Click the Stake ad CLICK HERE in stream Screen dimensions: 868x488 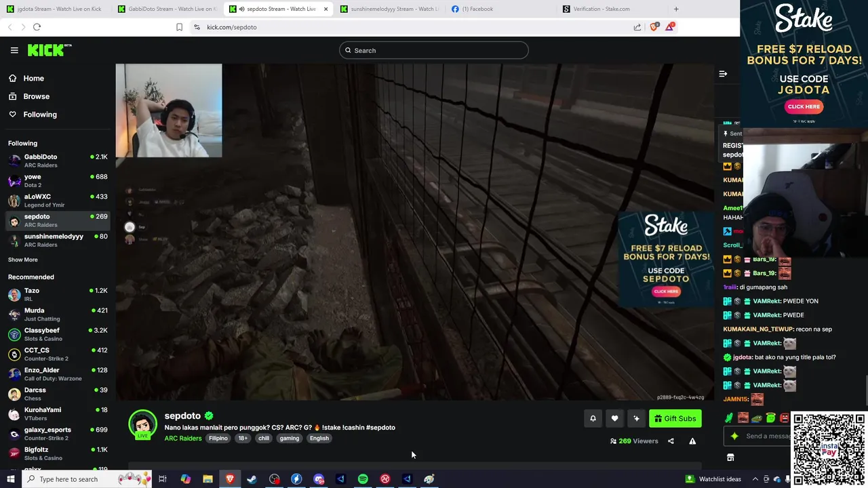pos(666,291)
